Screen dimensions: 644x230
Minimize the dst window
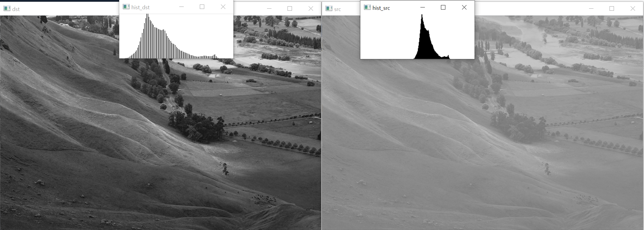269,9
